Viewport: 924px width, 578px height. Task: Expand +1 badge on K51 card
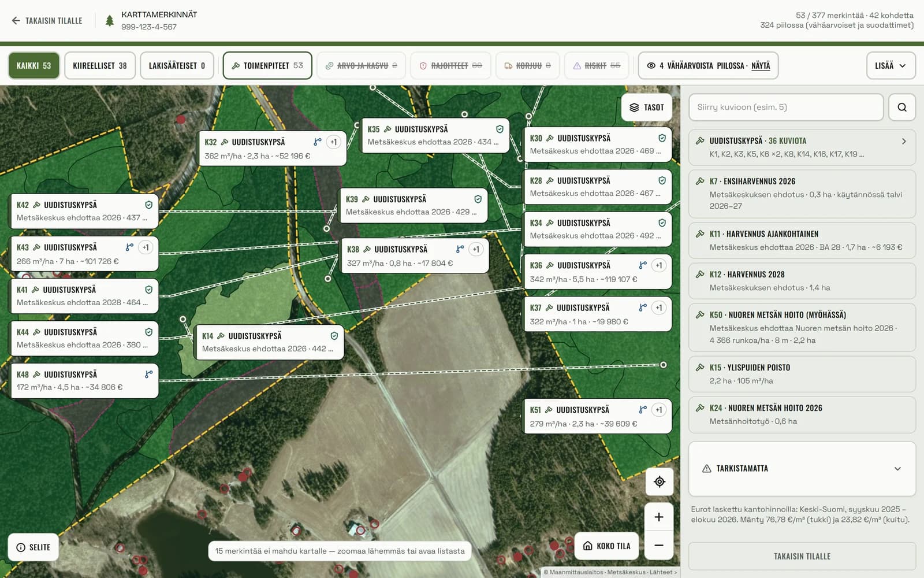pos(659,410)
